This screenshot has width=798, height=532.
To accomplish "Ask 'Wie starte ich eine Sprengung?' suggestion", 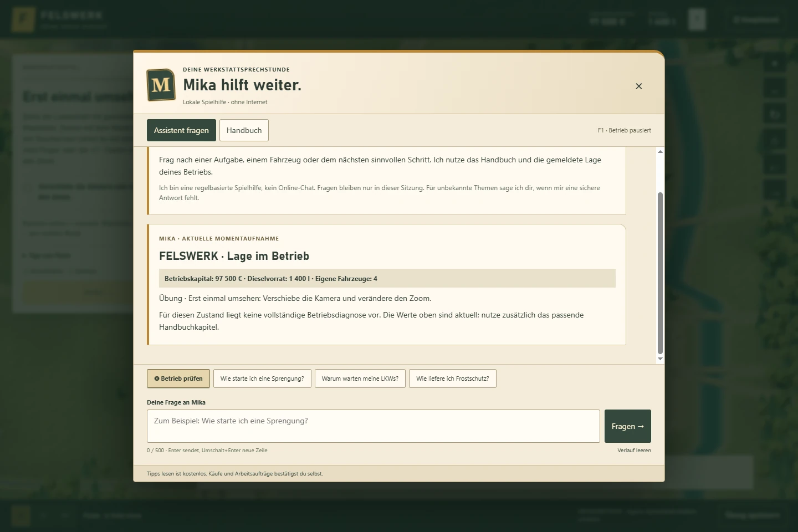I will [262, 378].
